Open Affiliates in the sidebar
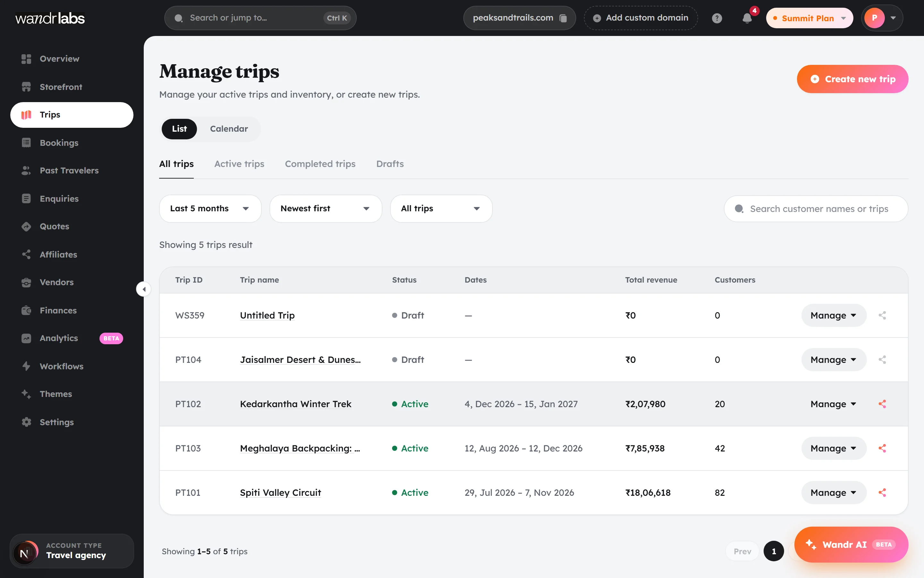The height and width of the screenshot is (578, 924). 72,254
